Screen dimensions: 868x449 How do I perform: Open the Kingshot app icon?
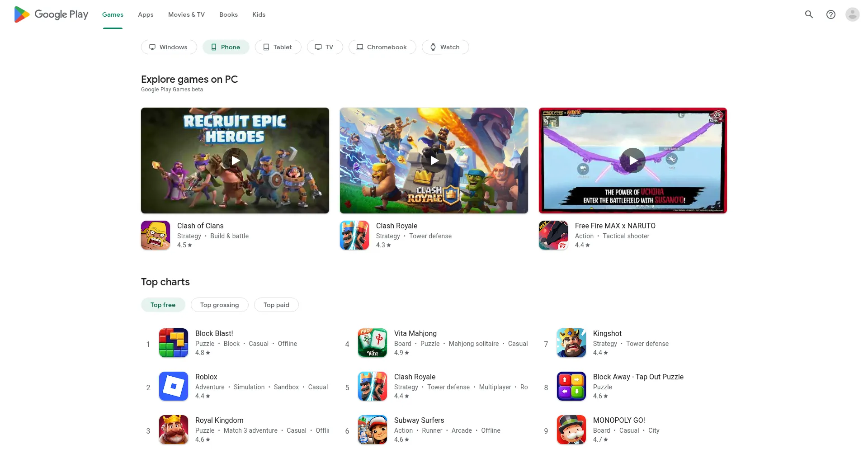(571, 343)
